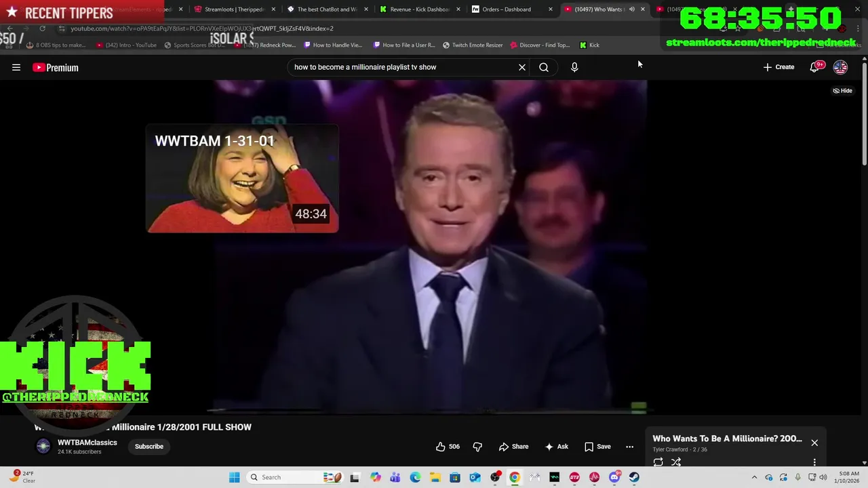Save video to a playlist
868x488 pixels.
tap(597, 447)
